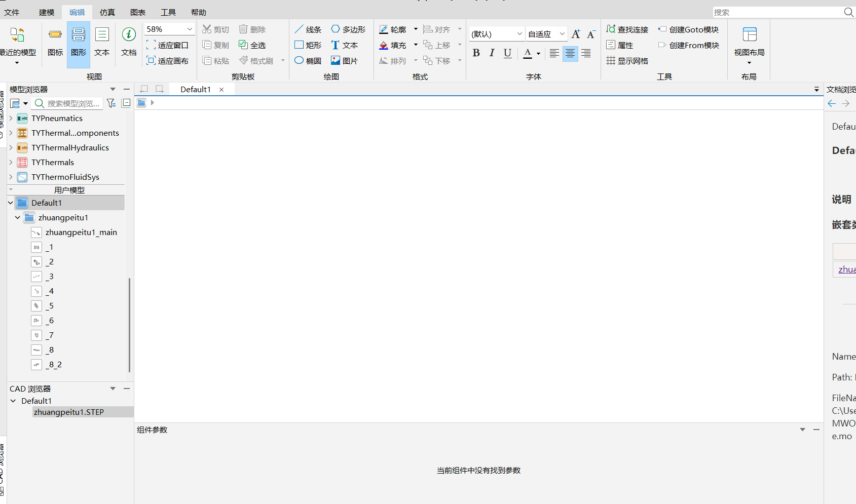
Task: Select the 矩形 rectangle tool
Action: tap(308, 45)
